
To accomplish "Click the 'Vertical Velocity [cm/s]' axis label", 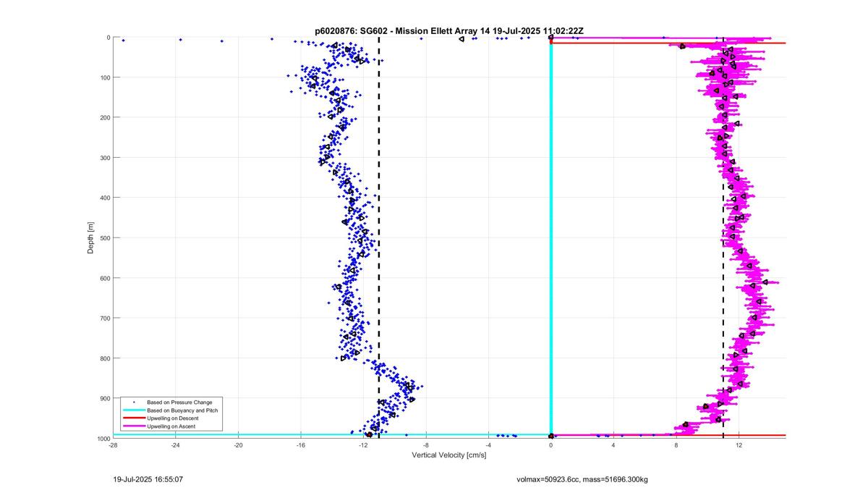I will pyautogui.click(x=449, y=455).
